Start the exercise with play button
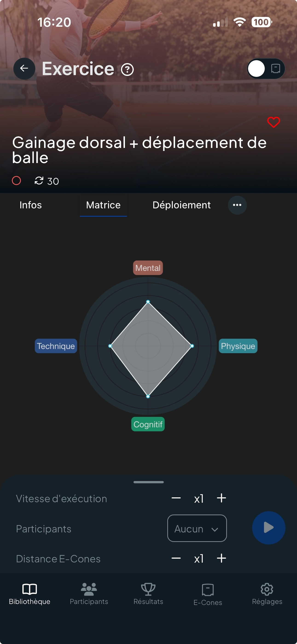Image resolution: width=297 pixels, height=644 pixels. 268,528
